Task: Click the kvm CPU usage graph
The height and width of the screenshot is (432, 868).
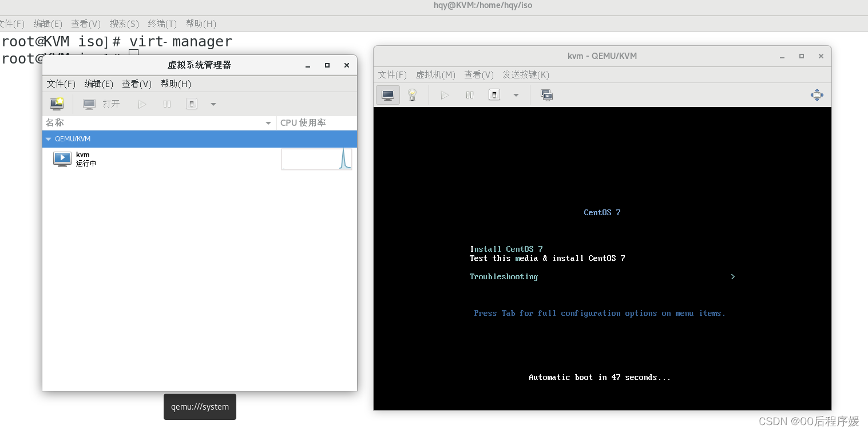Action: pos(316,159)
